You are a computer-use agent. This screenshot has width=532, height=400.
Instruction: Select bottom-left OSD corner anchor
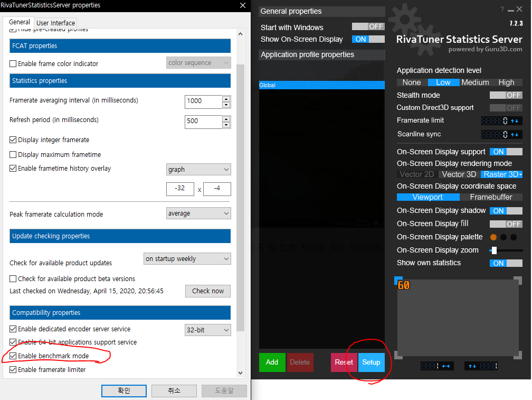coord(398,355)
